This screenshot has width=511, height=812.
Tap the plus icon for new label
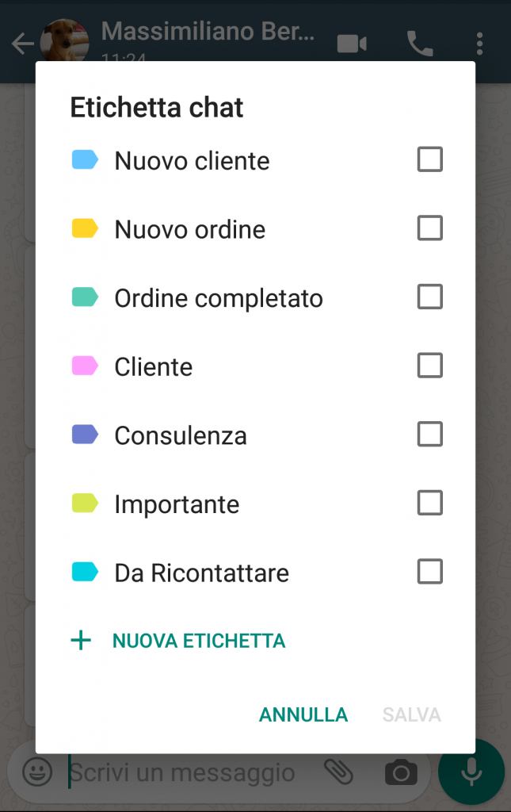[81, 641]
